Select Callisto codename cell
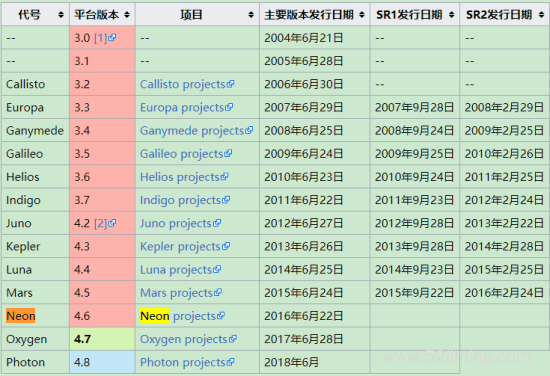 click(x=35, y=84)
